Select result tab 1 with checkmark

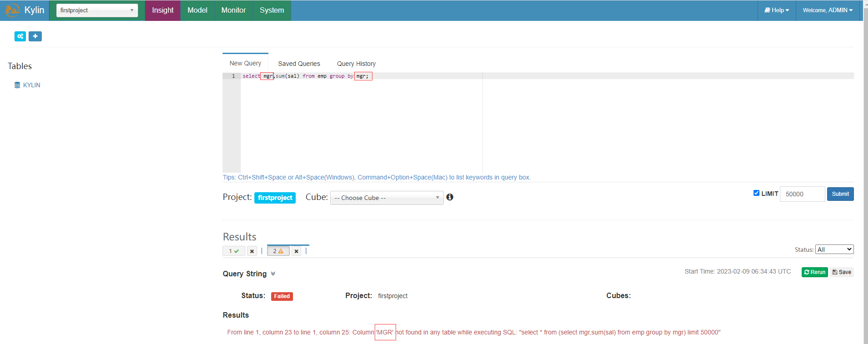[234, 251]
